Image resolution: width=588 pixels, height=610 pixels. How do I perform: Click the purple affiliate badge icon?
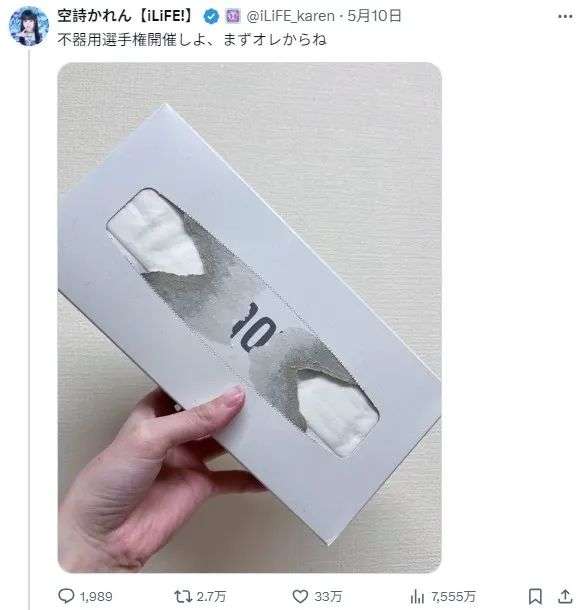(x=233, y=16)
